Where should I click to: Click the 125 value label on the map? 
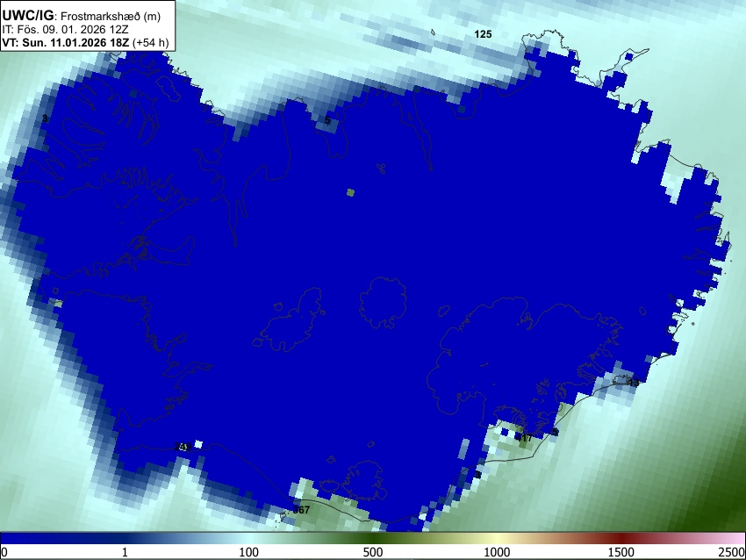coord(483,34)
